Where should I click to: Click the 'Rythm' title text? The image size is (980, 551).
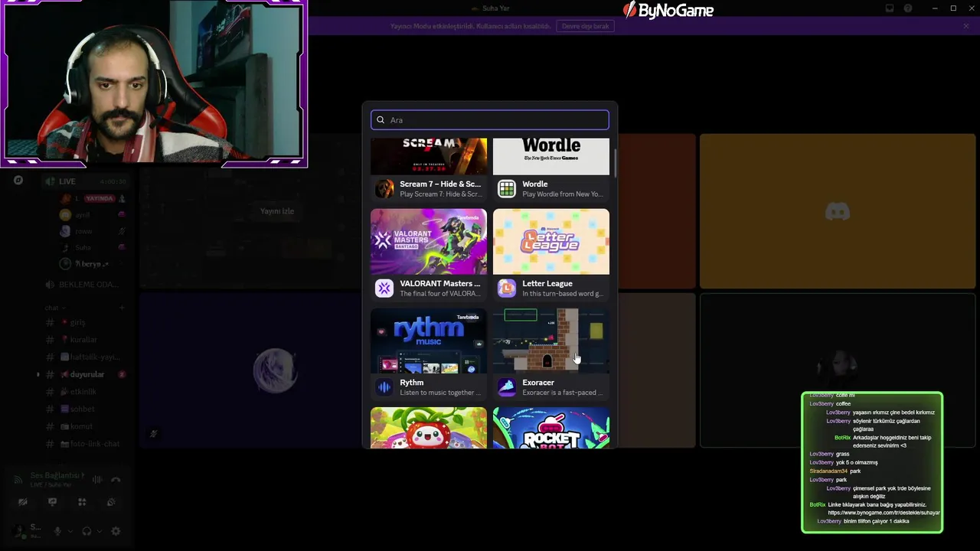[411, 383]
